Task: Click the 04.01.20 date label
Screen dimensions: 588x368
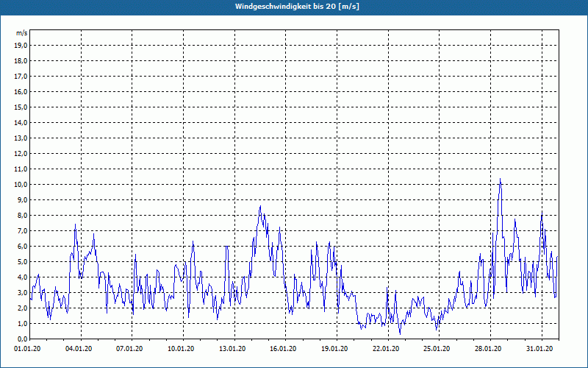Action: (79, 348)
